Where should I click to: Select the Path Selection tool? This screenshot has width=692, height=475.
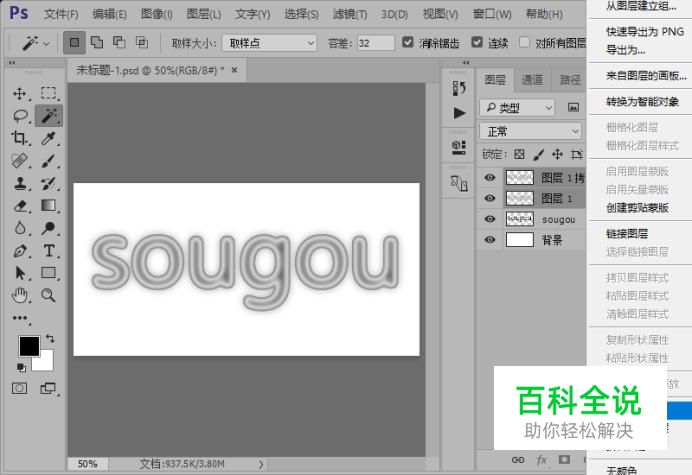(19, 273)
